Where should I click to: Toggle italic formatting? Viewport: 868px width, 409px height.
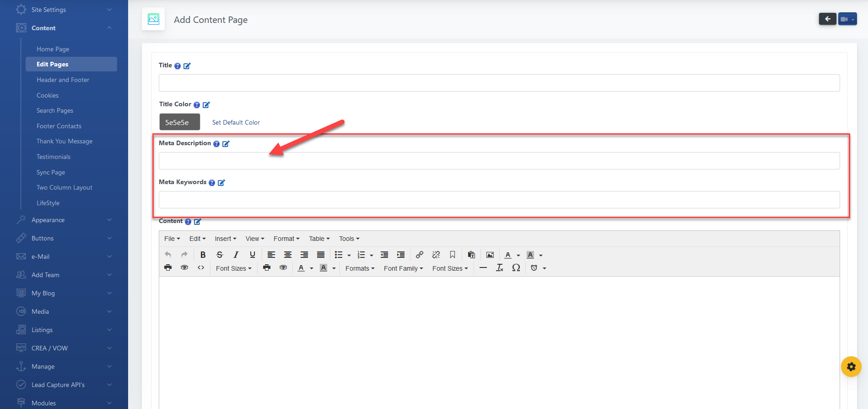(236, 255)
